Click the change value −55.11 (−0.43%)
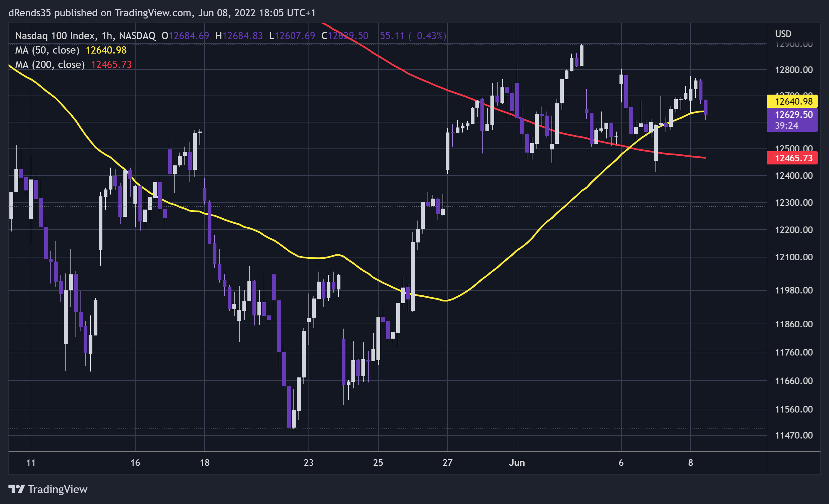829x504 pixels. pos(411,36)
